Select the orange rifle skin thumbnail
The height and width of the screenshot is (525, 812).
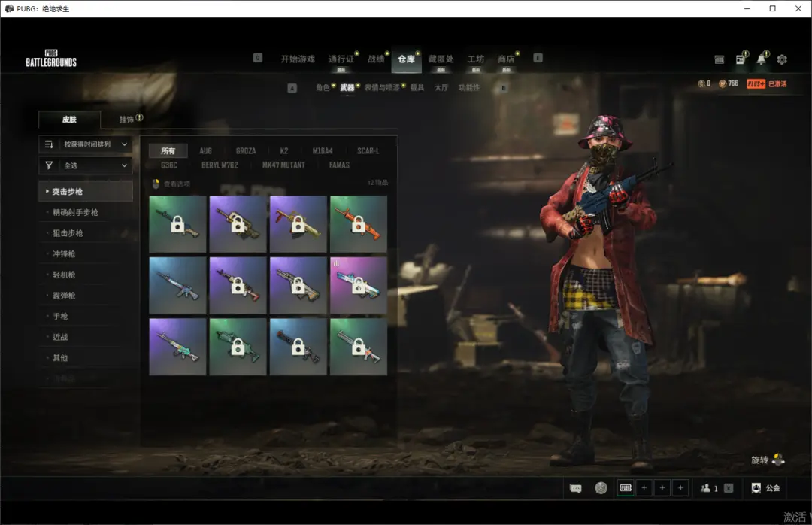359,224
